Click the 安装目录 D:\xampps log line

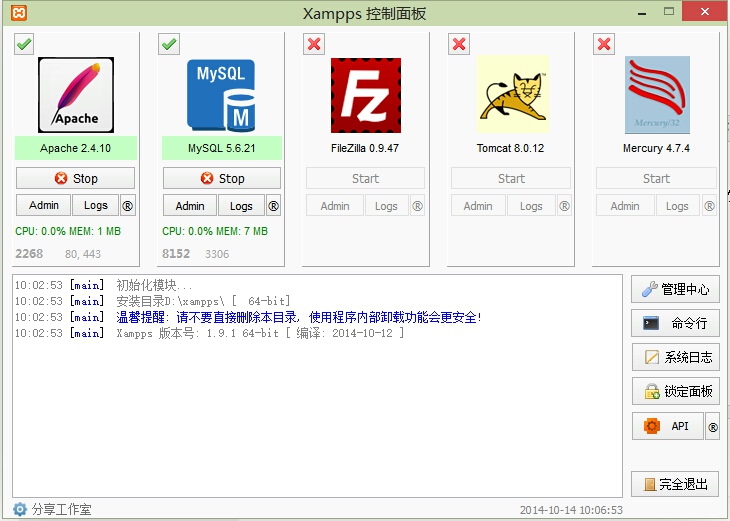click(x=152, y=301)
